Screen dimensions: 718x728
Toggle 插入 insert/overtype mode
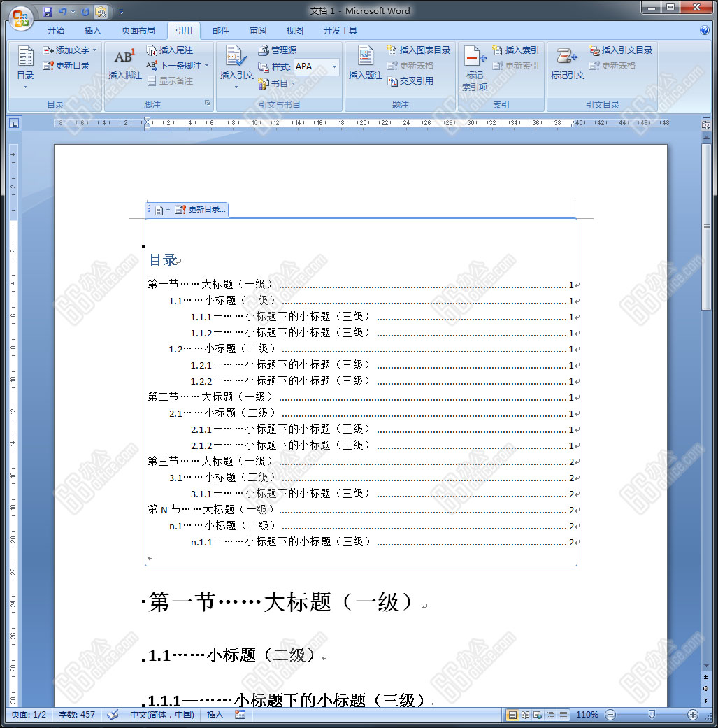[215, 715]
